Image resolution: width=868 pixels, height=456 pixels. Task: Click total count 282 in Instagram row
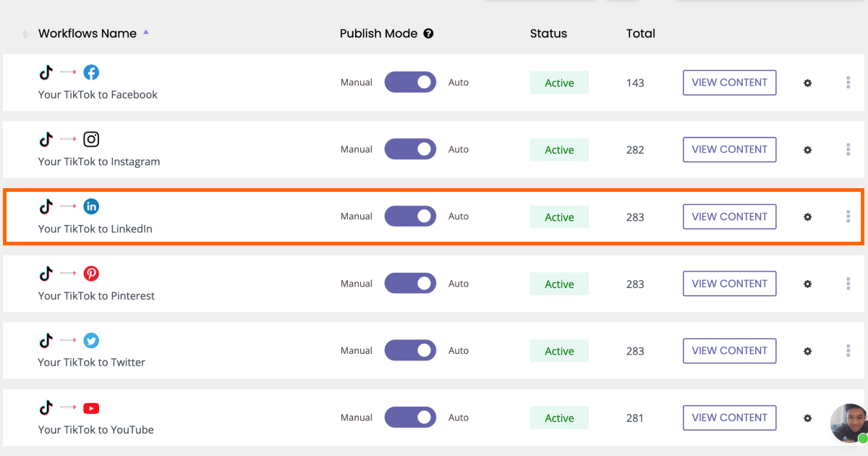(x=635, y=150)
